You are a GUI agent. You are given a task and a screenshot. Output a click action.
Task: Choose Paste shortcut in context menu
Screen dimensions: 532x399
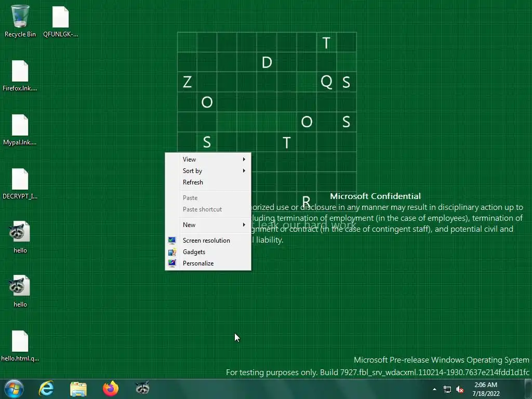[208, 209]
